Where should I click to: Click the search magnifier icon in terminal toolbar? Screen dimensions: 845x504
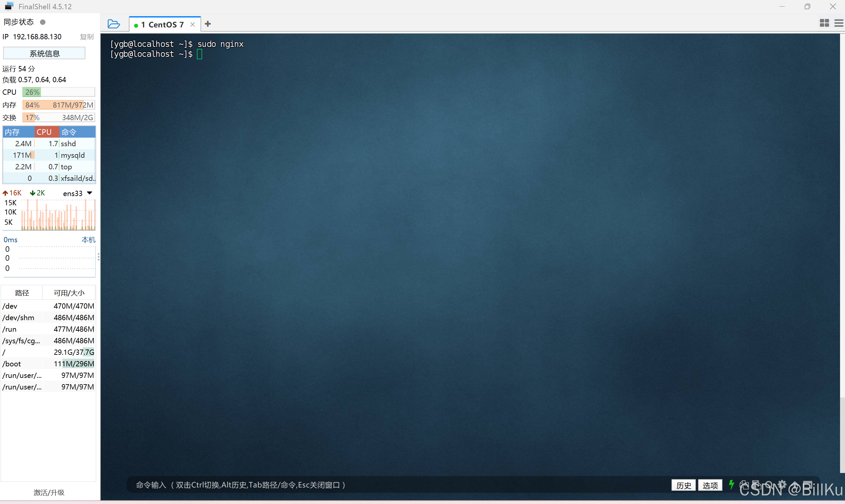[x=769, y=485]
